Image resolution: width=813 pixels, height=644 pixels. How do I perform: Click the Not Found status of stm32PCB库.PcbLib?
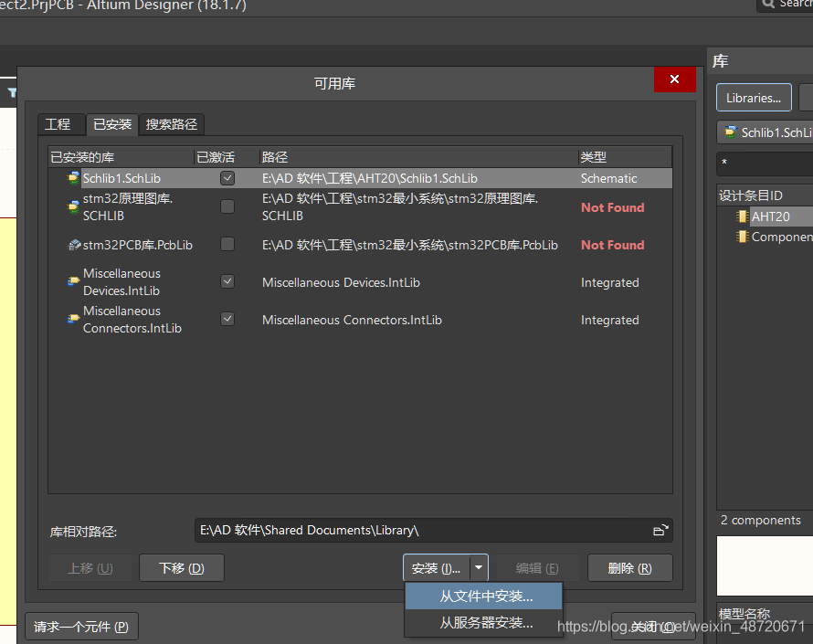(612, 245)
